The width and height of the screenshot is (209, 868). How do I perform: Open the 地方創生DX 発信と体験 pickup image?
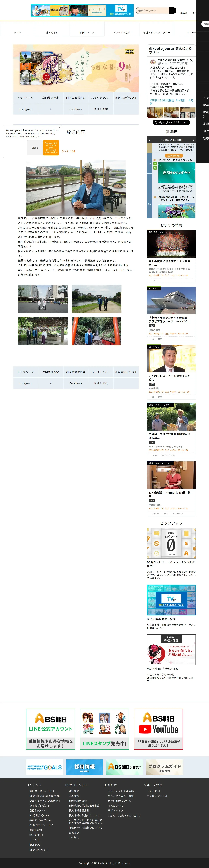pos(171,650)
